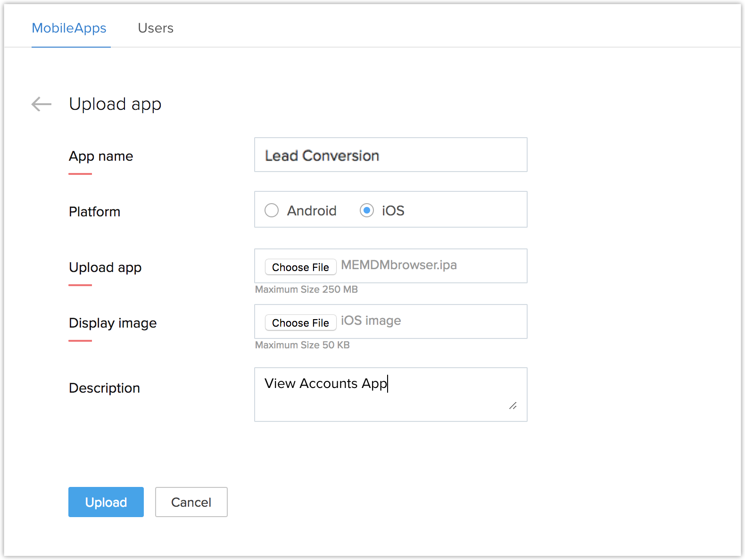Click the back arrow beside Upload app
745x560 pixels.
[x=41, y=104]
